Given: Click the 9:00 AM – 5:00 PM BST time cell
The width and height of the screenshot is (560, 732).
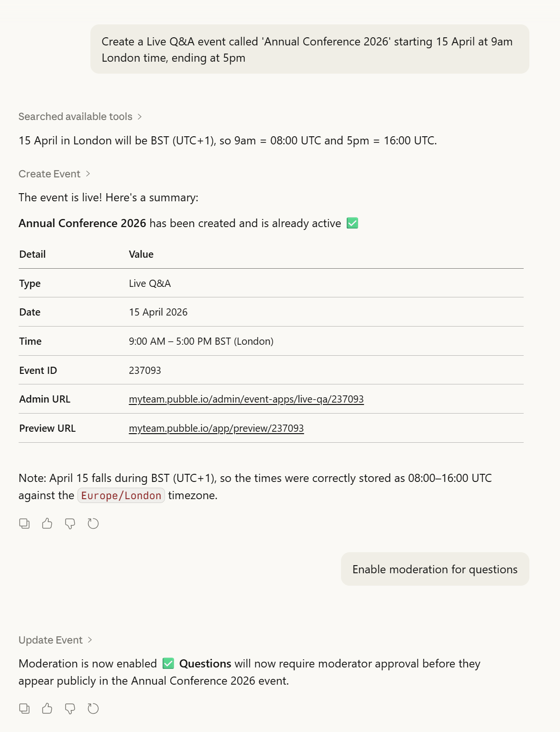Looking at the screenshot, I should 201,341.
